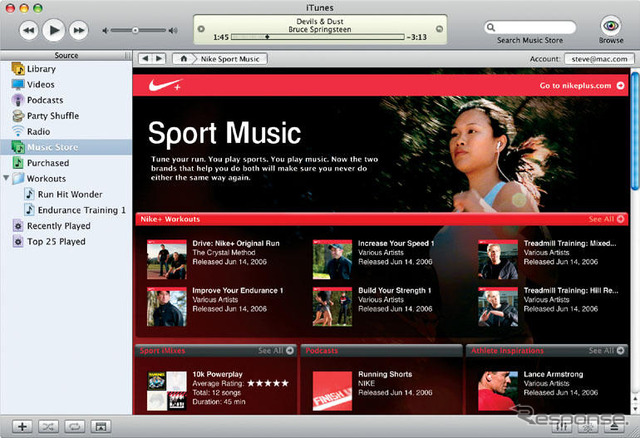Click the Nike Sport Music breadcrumb
Image resolution: width=640 pixels, height=438 pixels.
(x=230, y=59)
